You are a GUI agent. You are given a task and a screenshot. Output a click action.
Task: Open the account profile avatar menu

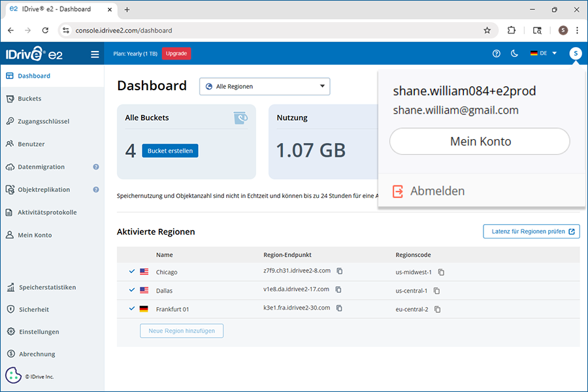pos(575,54)
